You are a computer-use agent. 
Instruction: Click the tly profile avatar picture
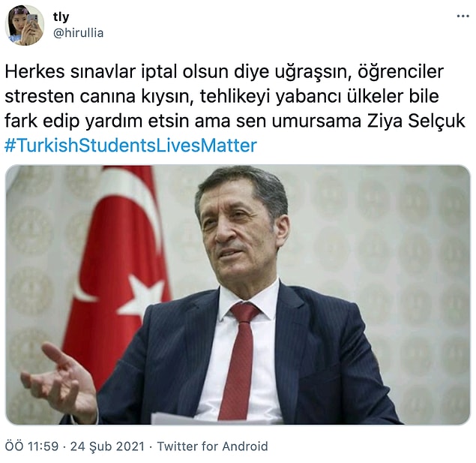pos(25,26)
